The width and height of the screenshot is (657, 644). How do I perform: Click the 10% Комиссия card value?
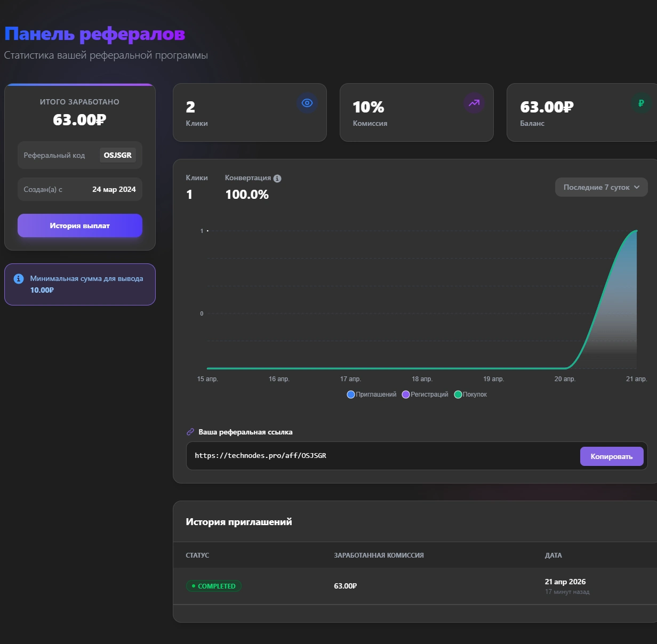[x=368, y=107]
